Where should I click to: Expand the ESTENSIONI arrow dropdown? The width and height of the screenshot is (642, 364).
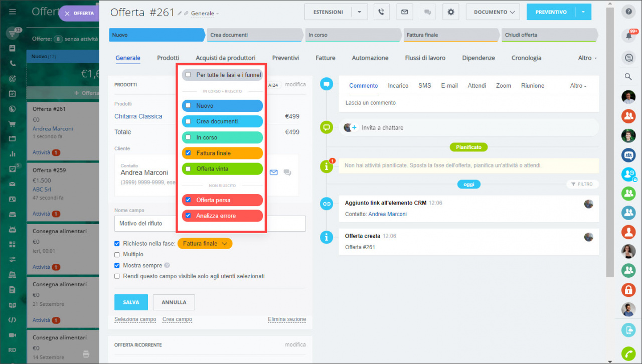point(359,12)
